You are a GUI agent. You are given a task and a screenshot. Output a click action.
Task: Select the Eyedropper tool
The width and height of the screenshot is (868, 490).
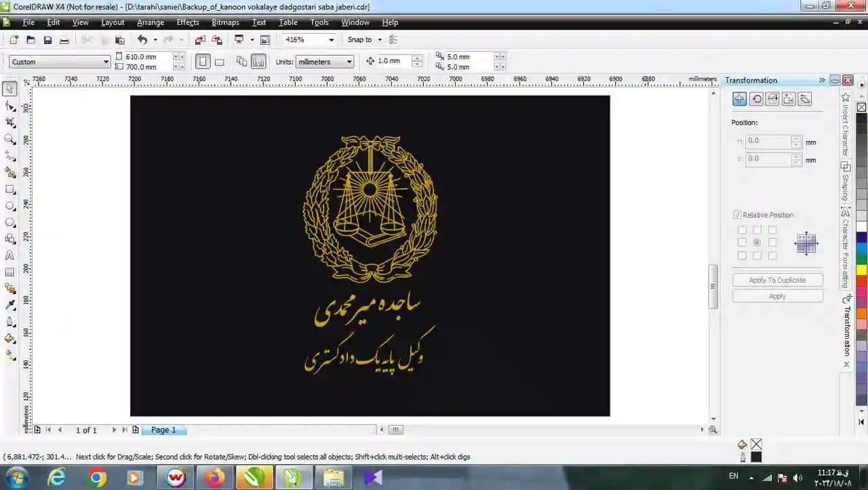click(9, 306)
